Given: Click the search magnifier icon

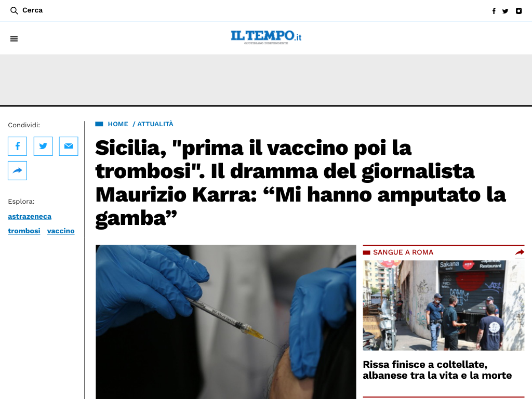Looking at the screenshot, I should click(x=14, y=10).
